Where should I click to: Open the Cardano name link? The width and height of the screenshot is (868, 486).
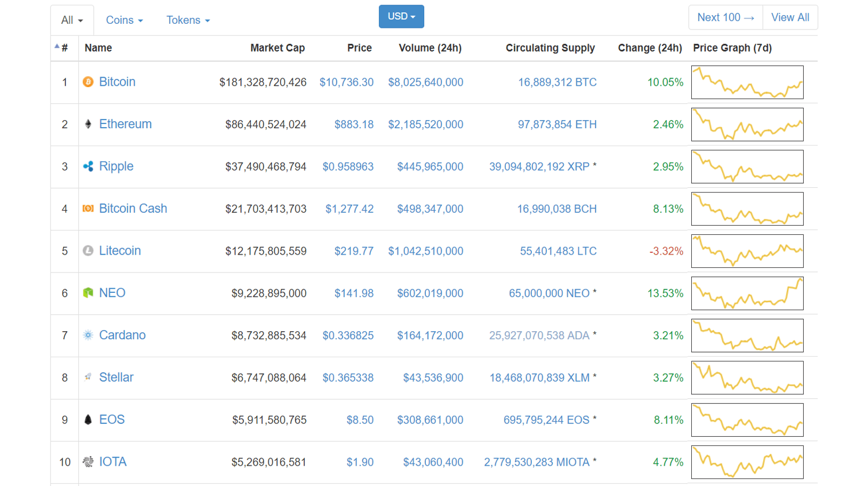pyautogui.click(x=122, y=335)
